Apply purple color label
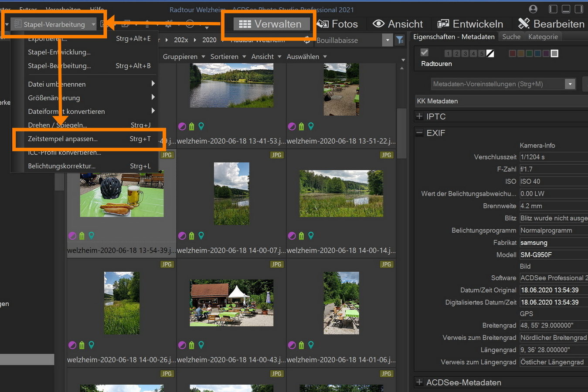Viewport: 588px width, 392px height. [546, 54]
